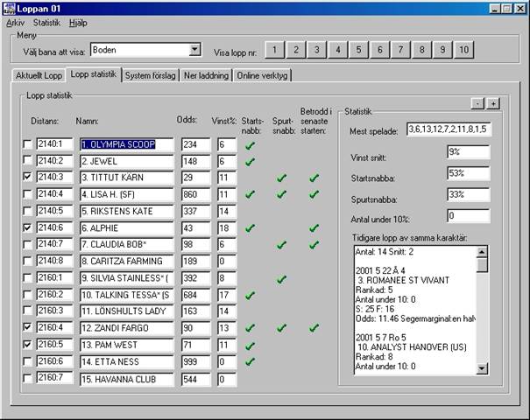The width and height of the screenshot is (530, 420).
Task: Toggle the CLAUDIA BOB checkbox
Action: click(x=27, y=244)
